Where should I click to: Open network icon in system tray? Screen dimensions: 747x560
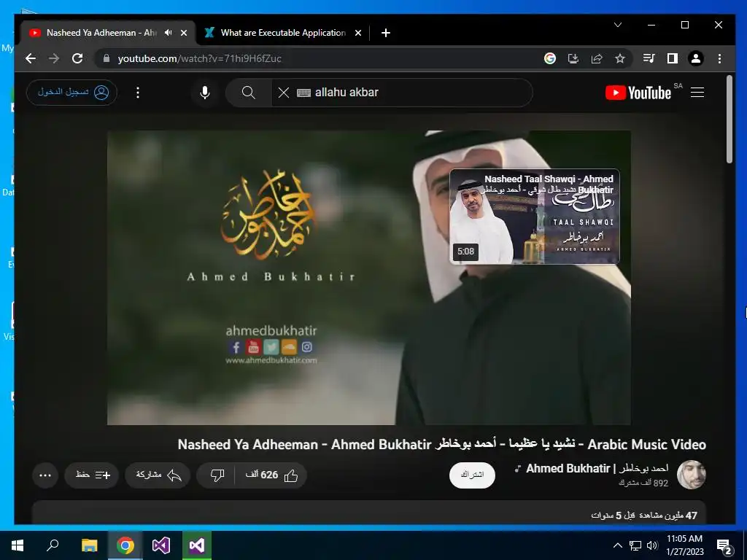[x=635, y=545]
